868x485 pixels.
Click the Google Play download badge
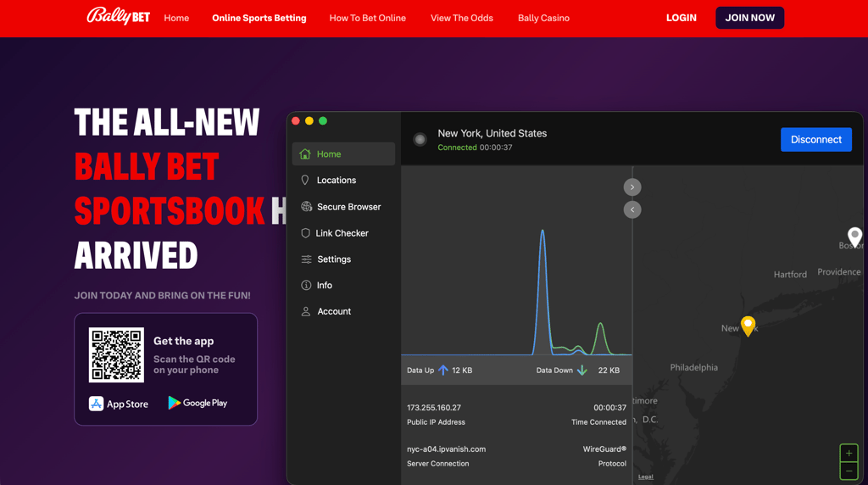[198, 403]
